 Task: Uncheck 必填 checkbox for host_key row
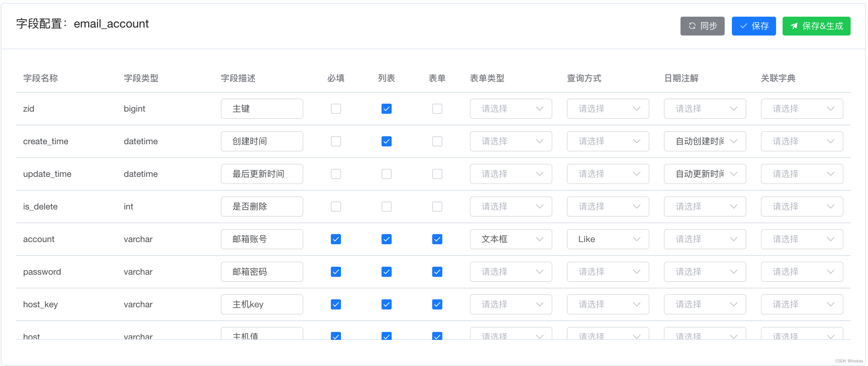coord(336,304)
